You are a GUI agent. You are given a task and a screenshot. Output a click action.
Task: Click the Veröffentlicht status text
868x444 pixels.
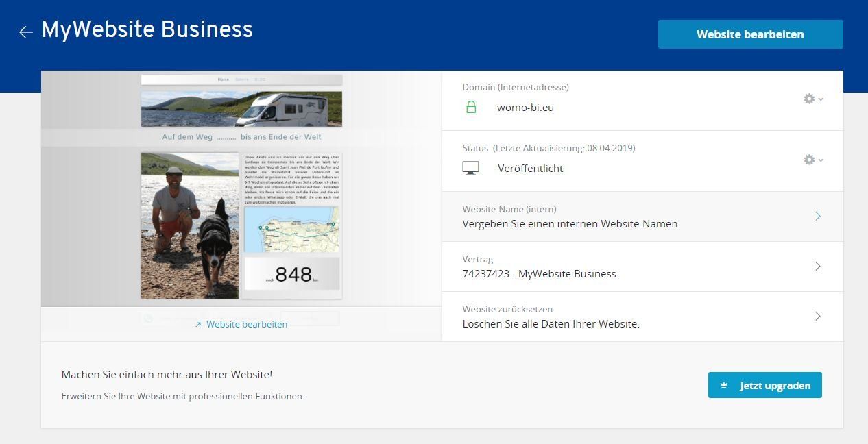pos(531,168)
